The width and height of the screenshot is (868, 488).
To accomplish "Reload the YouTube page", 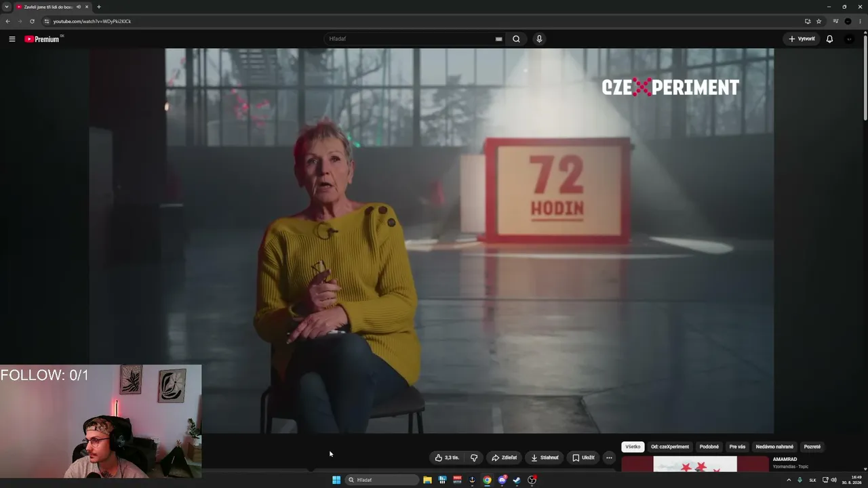I will pos(32,21).
